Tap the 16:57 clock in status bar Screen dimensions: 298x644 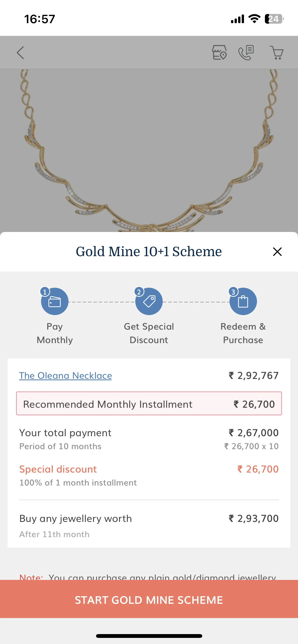coord(40,19)
